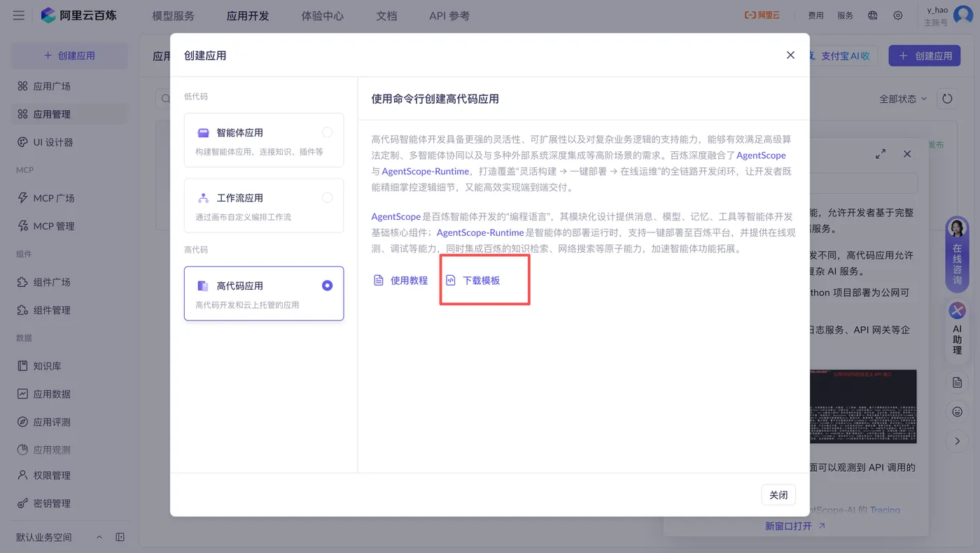The height and width of the screenshot is (553, 980).
Task: Click the smiley feedback icon
Action: coord(957,412)
